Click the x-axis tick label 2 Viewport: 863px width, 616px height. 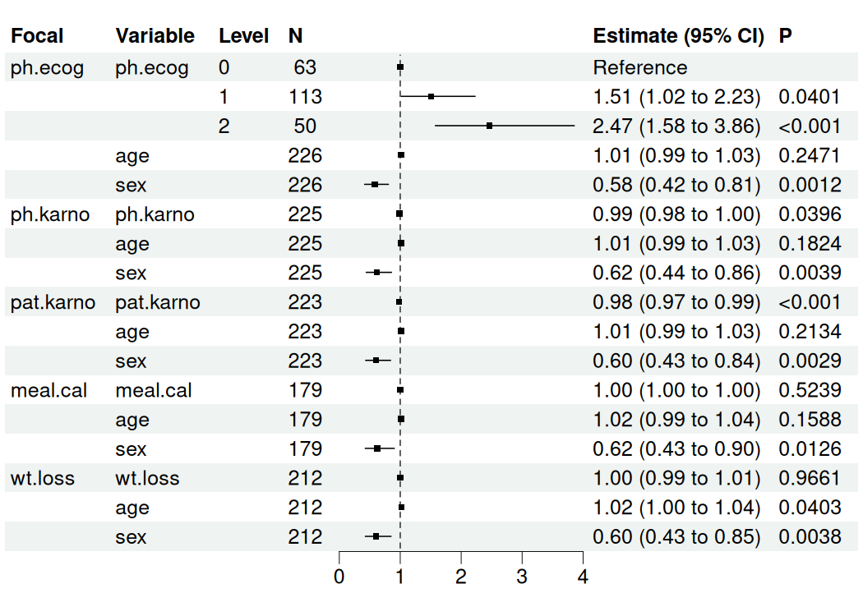[x=461, y=577]
